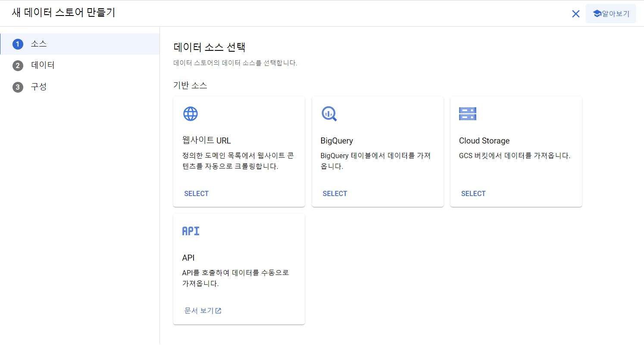Click step 1 number badge
The image size is (644, 349).
[18, 44]
